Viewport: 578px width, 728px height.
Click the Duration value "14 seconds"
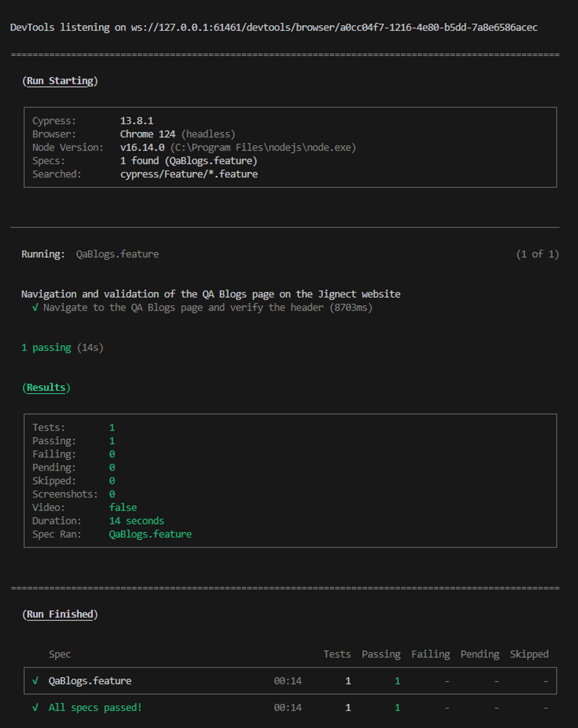(x=137, y=521)
